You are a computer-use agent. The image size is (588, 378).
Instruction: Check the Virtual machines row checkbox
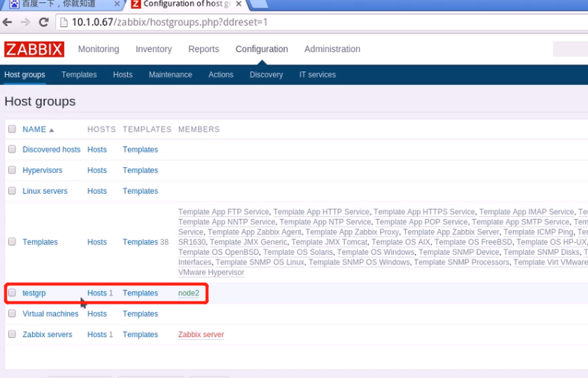pos(12,313)
